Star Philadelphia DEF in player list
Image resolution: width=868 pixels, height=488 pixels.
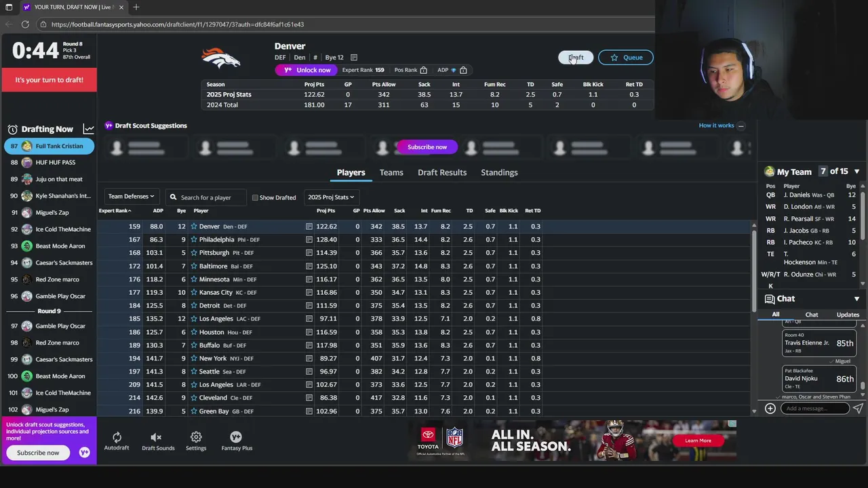pyautogui.click(x=193, y=240)
